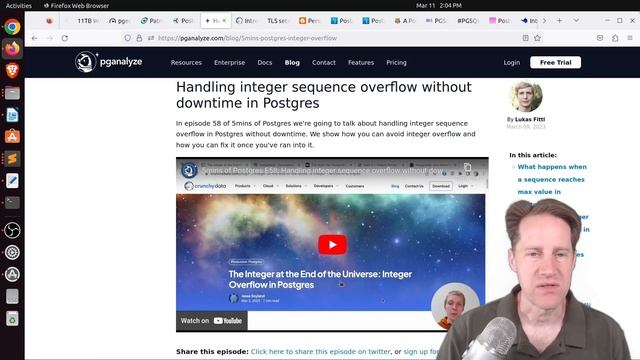Open Sublime Text from the dock
Screen dimensions: 640x360
pyautogui.click(x=12, y=159)
